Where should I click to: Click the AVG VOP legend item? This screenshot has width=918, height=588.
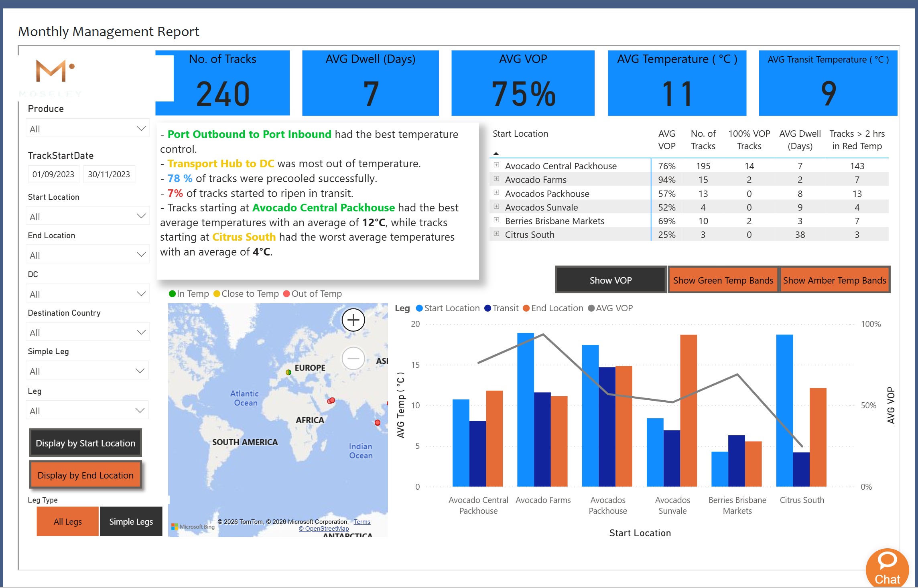tap(610, 308)
